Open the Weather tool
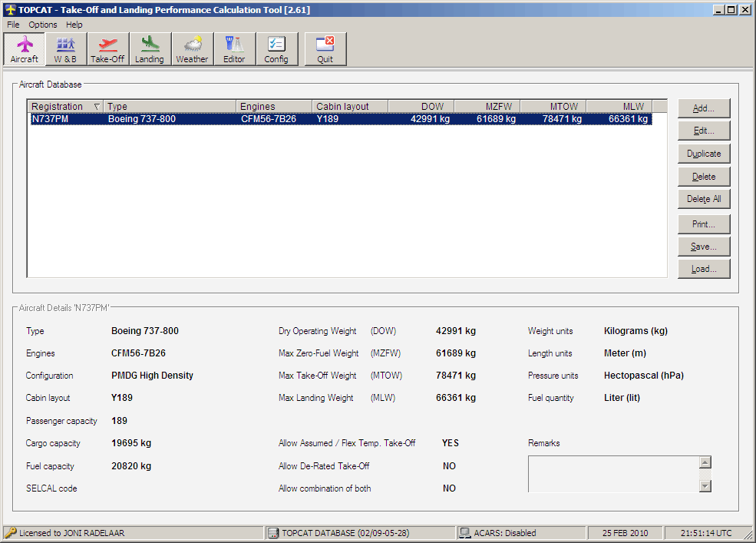The width and height of the screenshot is (756, 543). coord(192,48)
